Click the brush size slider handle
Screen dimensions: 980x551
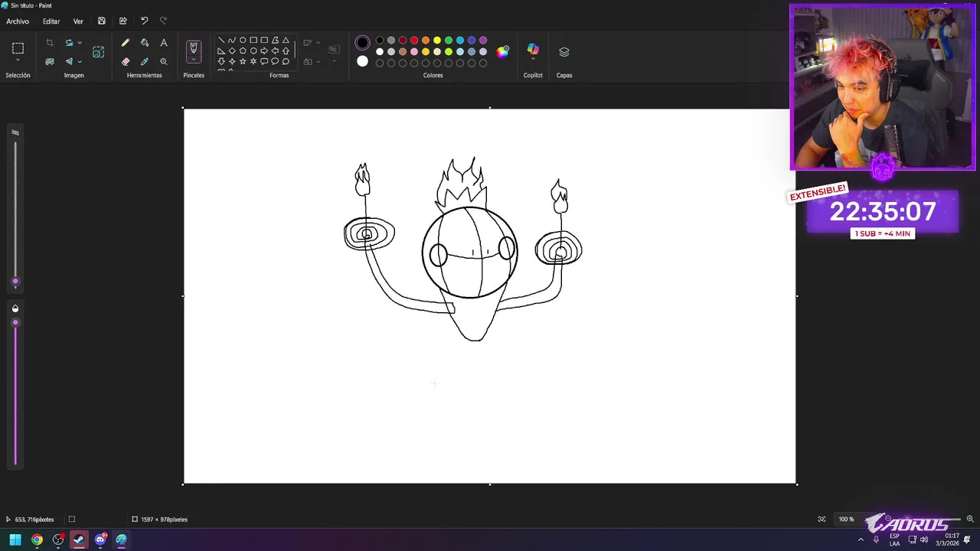pyautogui.click(x=15, y=282)
